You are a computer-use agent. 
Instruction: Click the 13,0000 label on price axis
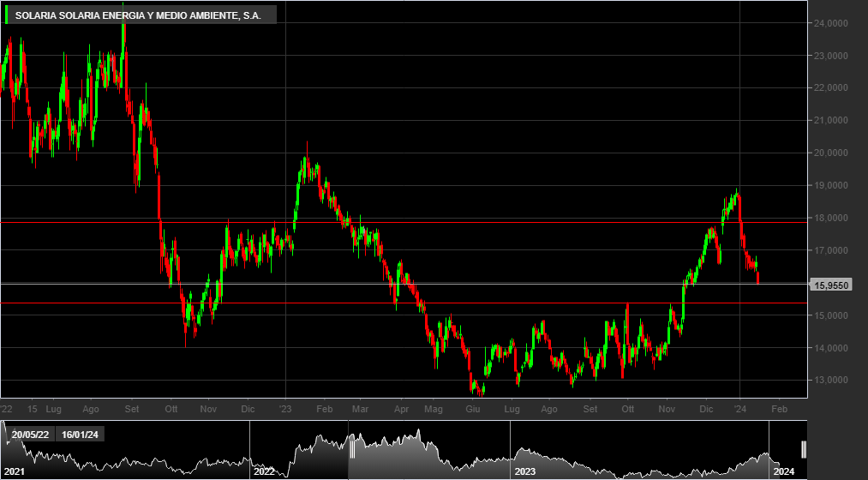830,381
